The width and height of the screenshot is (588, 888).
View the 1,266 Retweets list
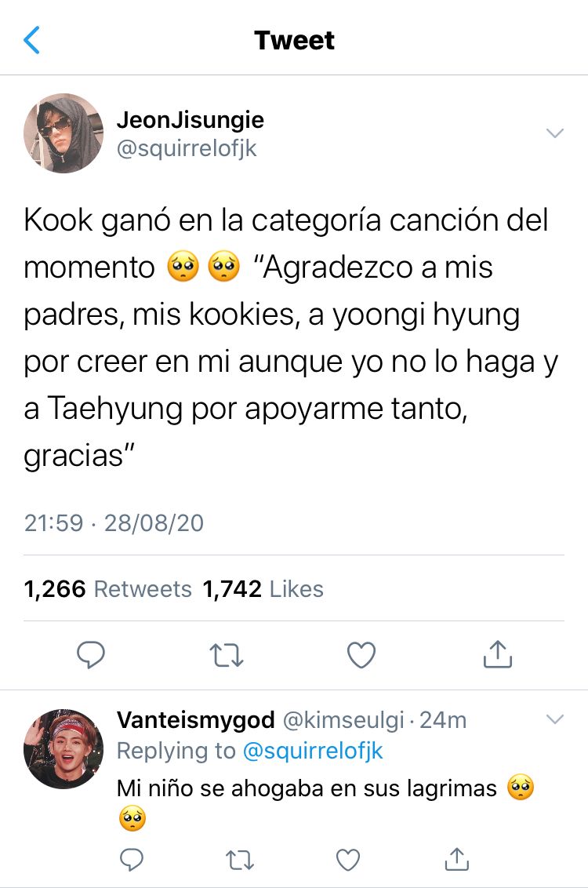pos(107,589)
